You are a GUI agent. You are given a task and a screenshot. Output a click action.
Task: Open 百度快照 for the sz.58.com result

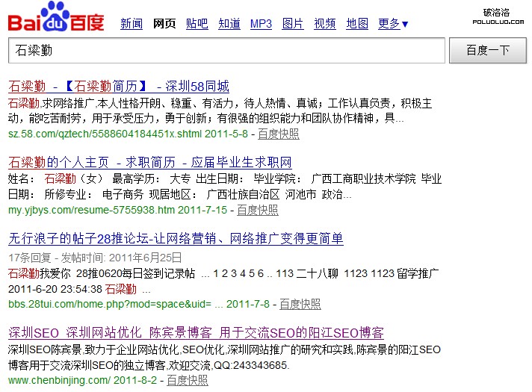279,134
